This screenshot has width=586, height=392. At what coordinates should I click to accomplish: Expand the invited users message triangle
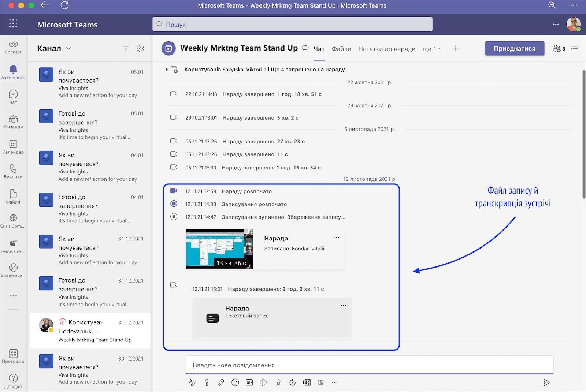(167, 69)
